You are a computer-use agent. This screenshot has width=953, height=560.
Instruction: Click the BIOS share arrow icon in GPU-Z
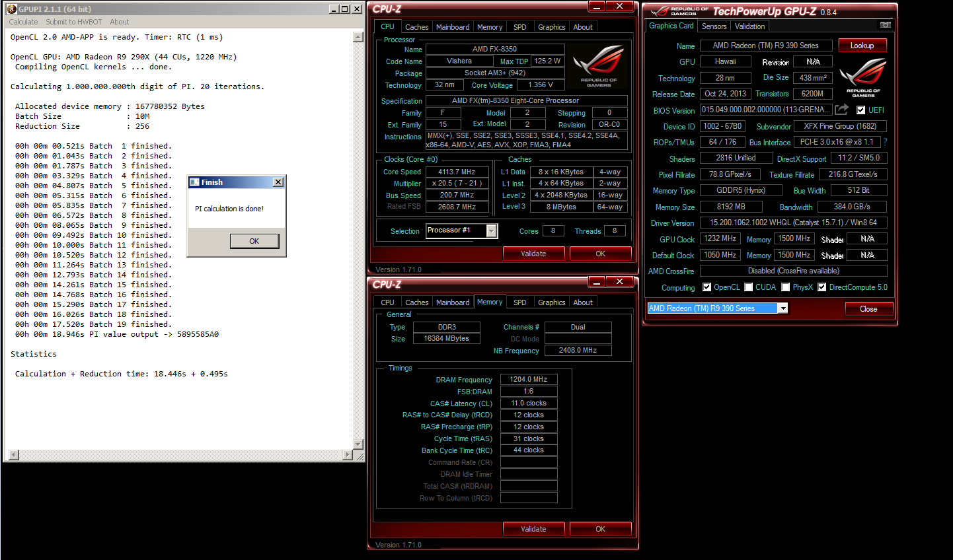841,110
